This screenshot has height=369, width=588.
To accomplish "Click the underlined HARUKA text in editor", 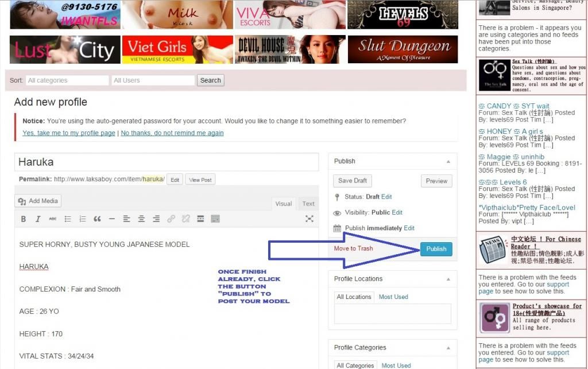I will pos(34,267).
